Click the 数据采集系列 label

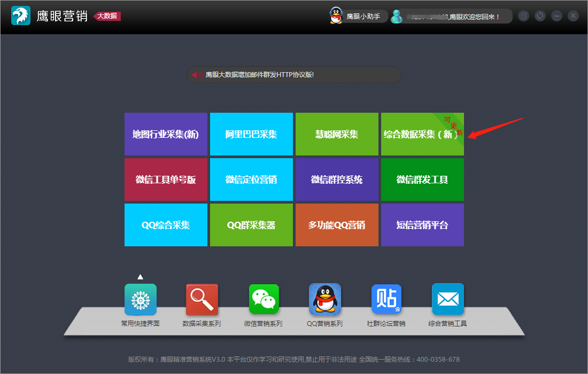[202, 323]
